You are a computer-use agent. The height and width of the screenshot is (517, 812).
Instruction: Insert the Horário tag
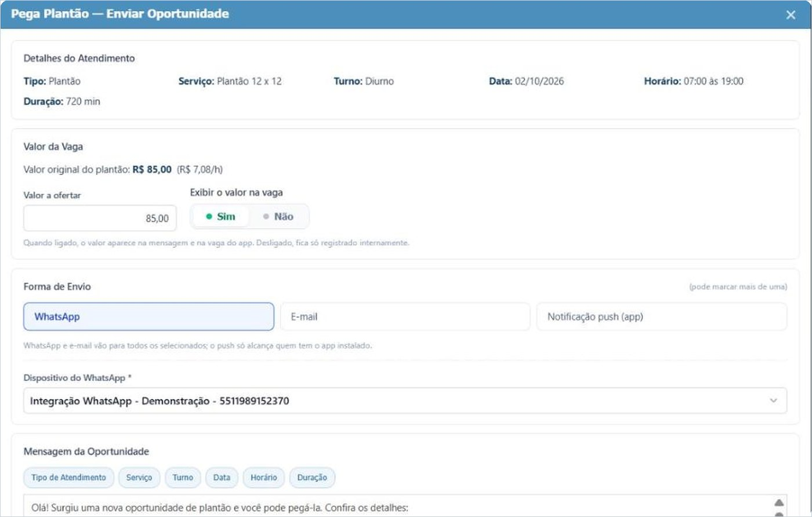coord(264,478)
